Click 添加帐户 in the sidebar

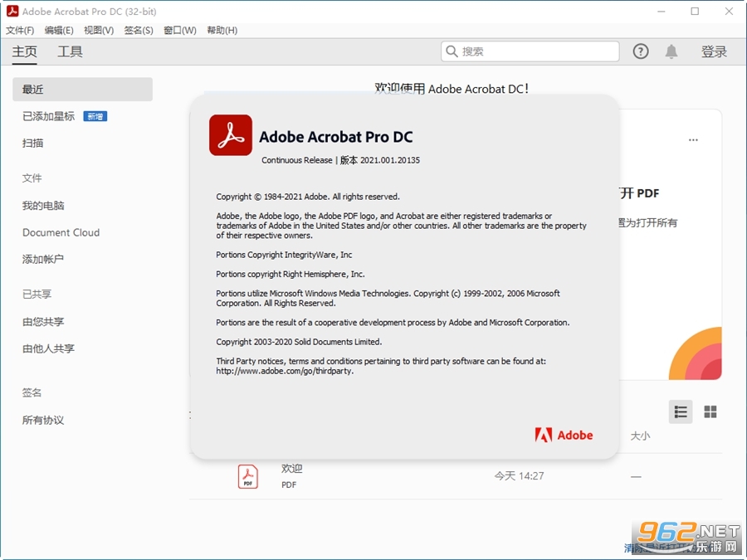[43, 259]
